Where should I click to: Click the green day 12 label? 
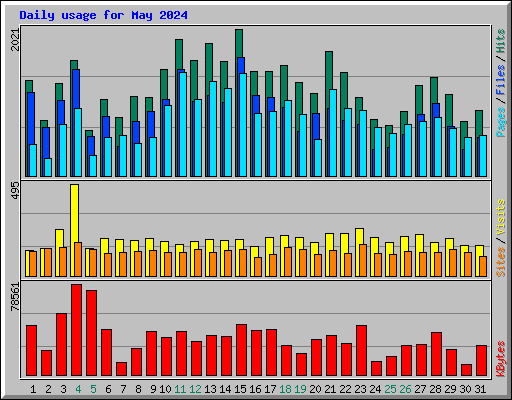click(x=195, y=389)
